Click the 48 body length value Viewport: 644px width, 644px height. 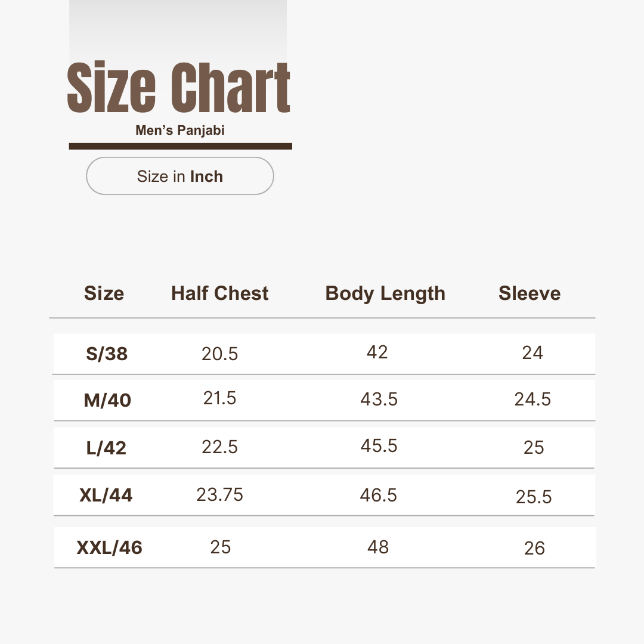[378, 547]
